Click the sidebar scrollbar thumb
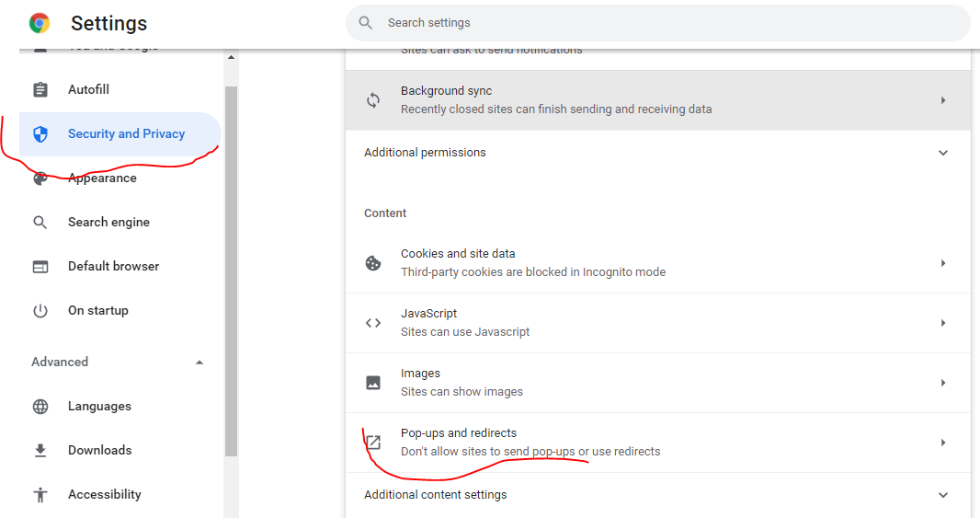 pos(232,271)
